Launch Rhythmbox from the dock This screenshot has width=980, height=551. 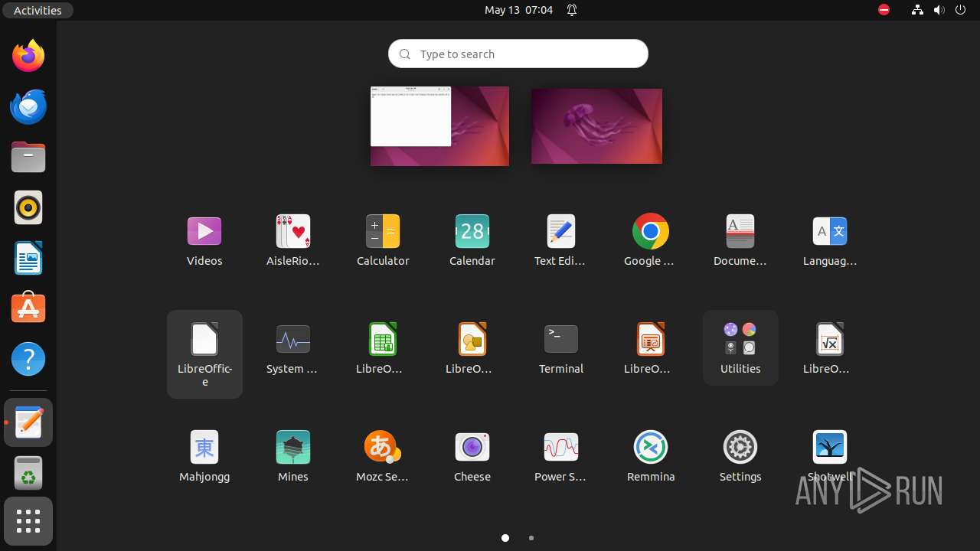coord(28,207)
